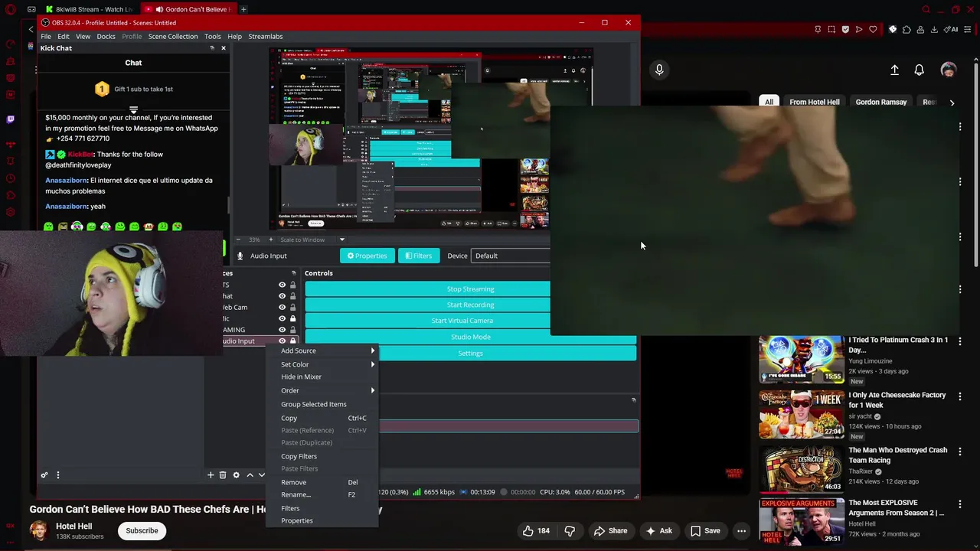This screenshot has width=980, height=551.
Task: Click the remove source trash icon
Action: tap(223, 475)
